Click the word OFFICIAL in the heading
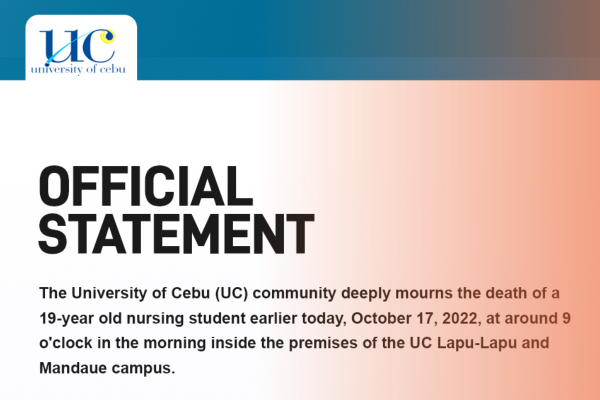 (140, 187)
